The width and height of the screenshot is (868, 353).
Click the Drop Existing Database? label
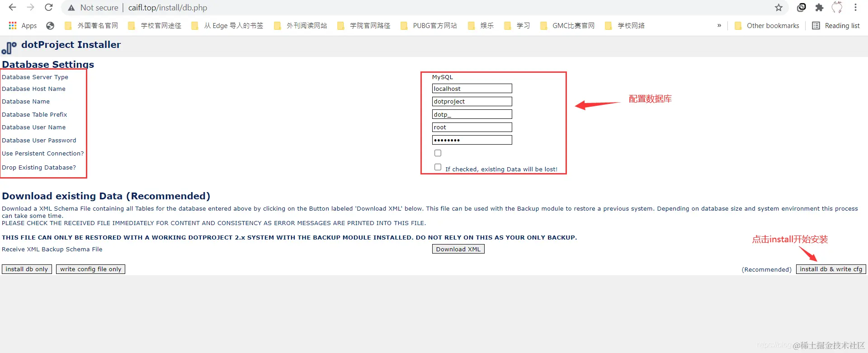(39, 168)
